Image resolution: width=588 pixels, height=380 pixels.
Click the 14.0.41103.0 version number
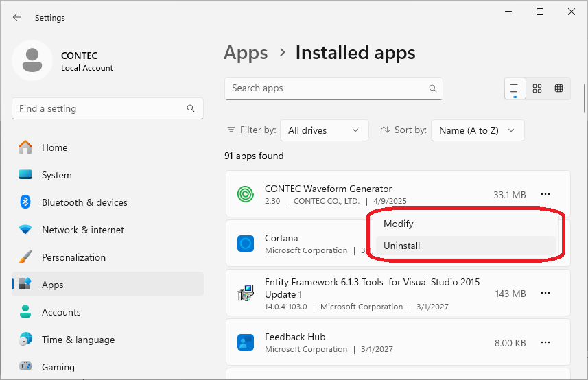tap(285, 307)
